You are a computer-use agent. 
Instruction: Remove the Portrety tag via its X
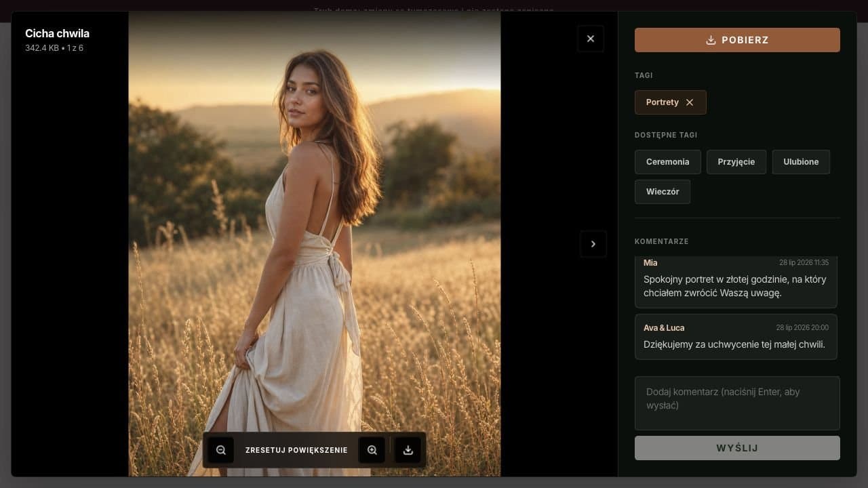(690, 102)
